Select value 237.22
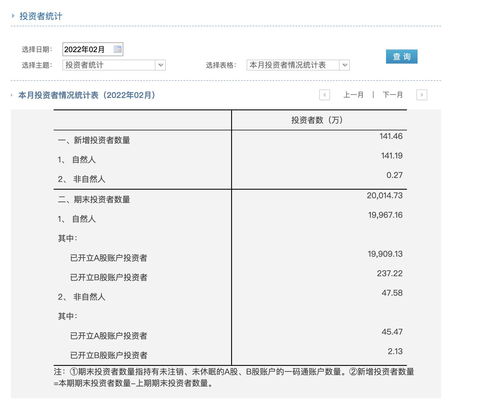The height and width of the screenshot is (420, 499). pyautogui.click(x=390, y=273)
